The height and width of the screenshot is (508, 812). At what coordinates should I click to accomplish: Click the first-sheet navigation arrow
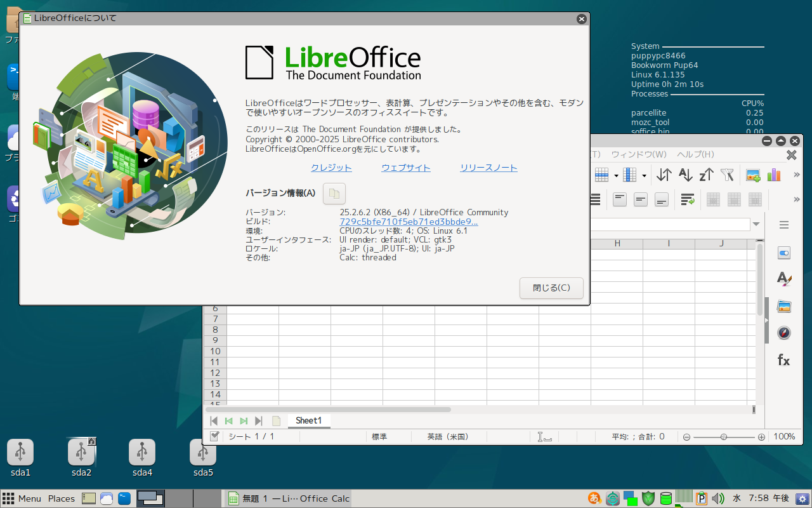214,421
